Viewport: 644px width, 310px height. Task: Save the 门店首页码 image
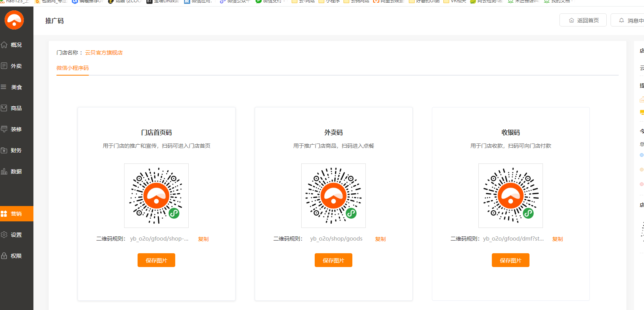tap(156, 260)
